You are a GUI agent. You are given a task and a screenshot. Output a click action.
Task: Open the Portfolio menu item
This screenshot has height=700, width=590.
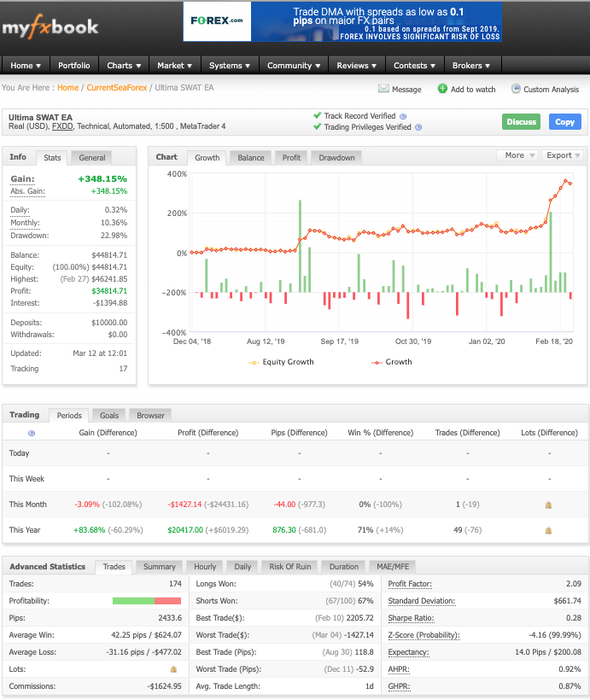point(74,66)
